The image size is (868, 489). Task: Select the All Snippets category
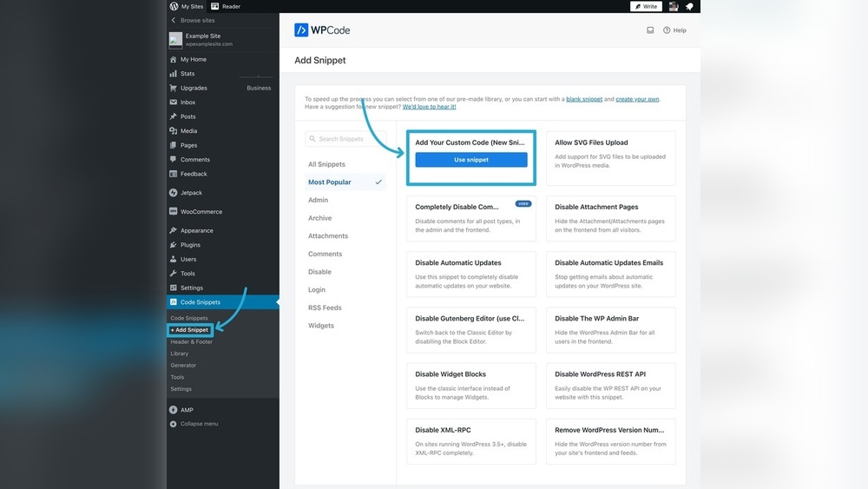(326, 164)
